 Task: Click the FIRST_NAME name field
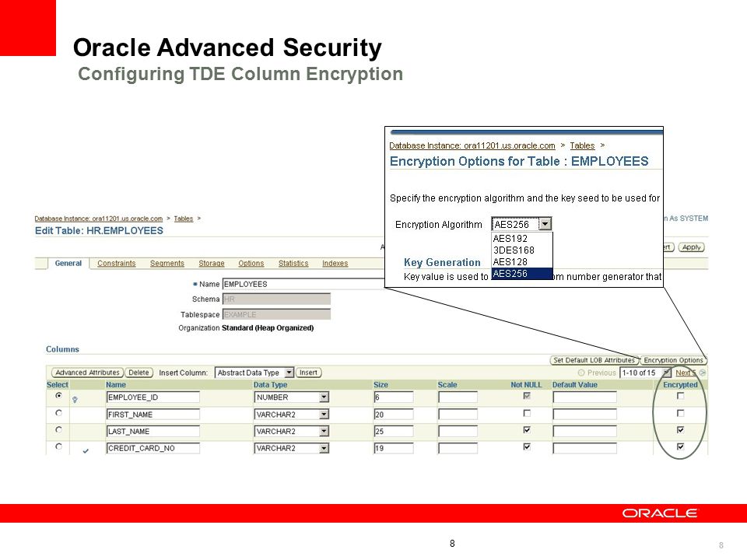click(x=153, y=415)
